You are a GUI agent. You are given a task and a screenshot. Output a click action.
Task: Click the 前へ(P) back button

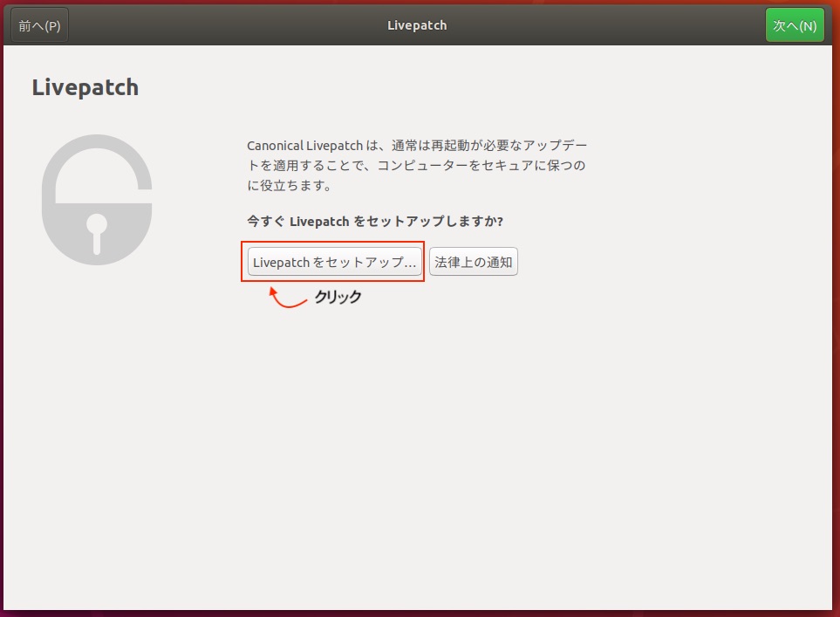39,25
